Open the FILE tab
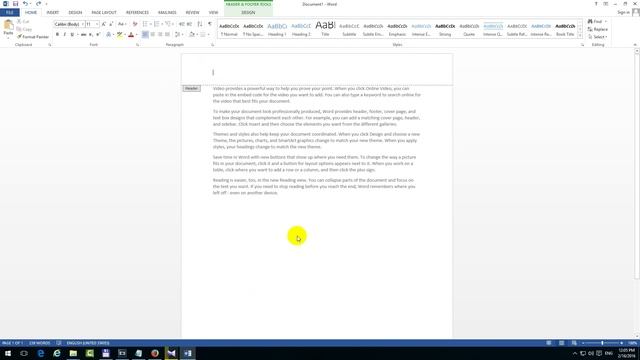This screenshot has width=640, height=360. [x=10, y=12]
